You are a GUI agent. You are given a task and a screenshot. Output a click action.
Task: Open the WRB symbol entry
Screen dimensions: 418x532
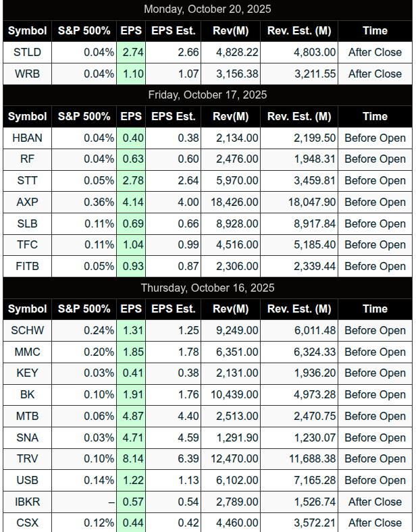pyautogui.click(x=27, y=74)
